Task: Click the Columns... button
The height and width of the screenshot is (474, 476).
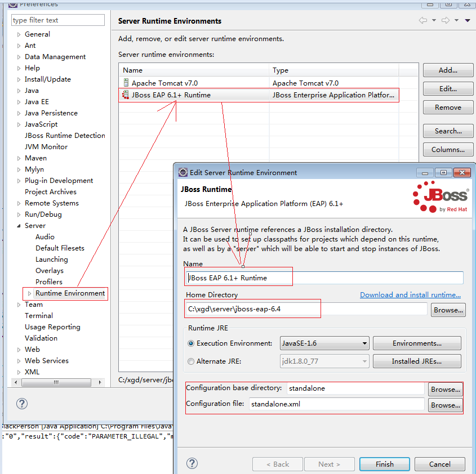Action: coord(448,149)
